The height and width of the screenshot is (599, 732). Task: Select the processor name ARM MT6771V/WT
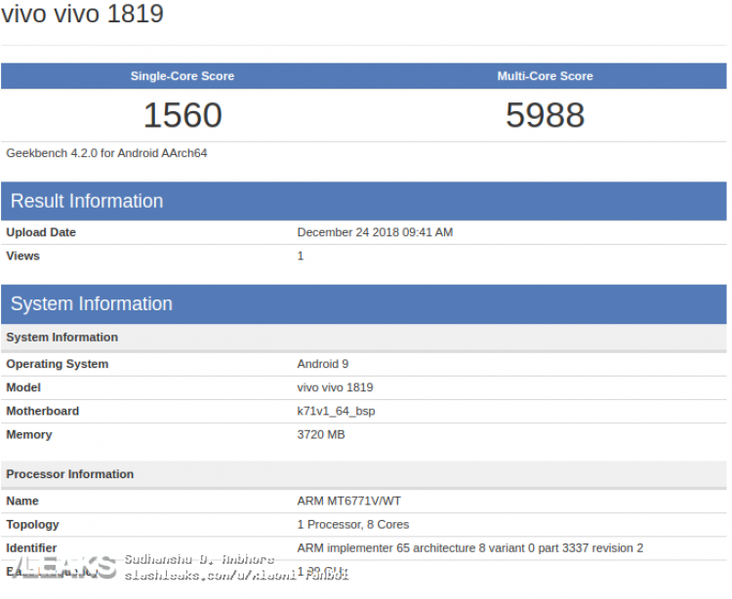click(349, 501)
